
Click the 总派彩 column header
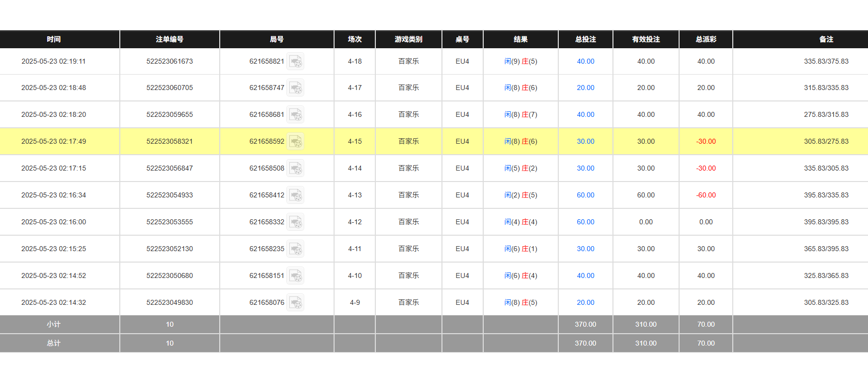(x=705, y=39)
